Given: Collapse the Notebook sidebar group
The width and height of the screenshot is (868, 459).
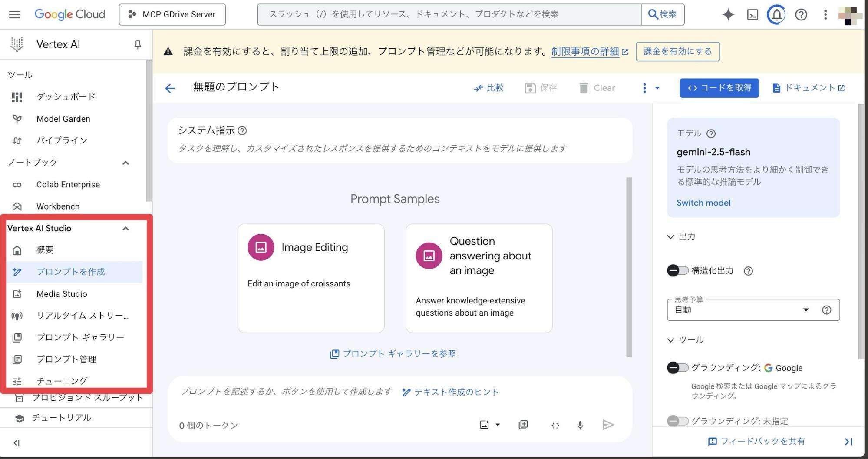Looking at the screenshot, I should point(125,163).
